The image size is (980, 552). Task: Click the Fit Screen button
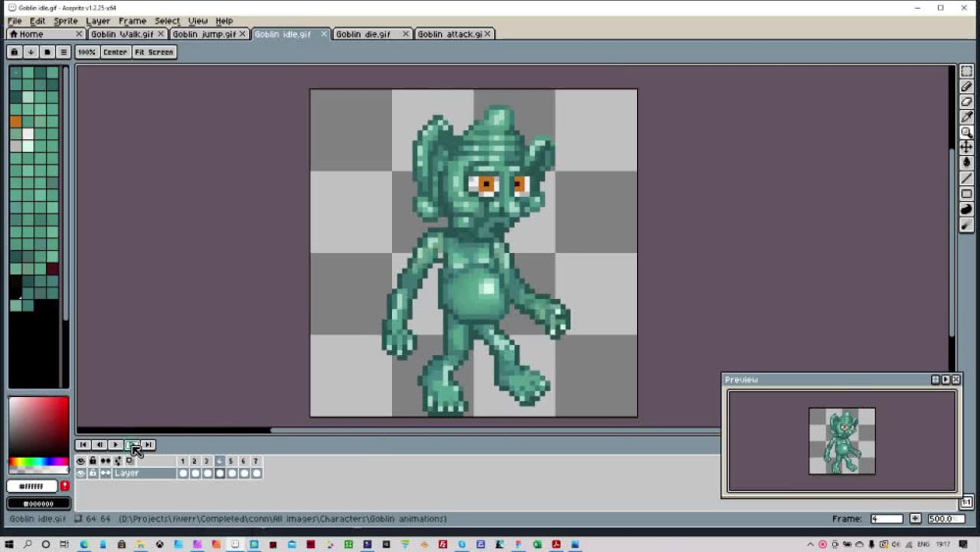point(154,52)
